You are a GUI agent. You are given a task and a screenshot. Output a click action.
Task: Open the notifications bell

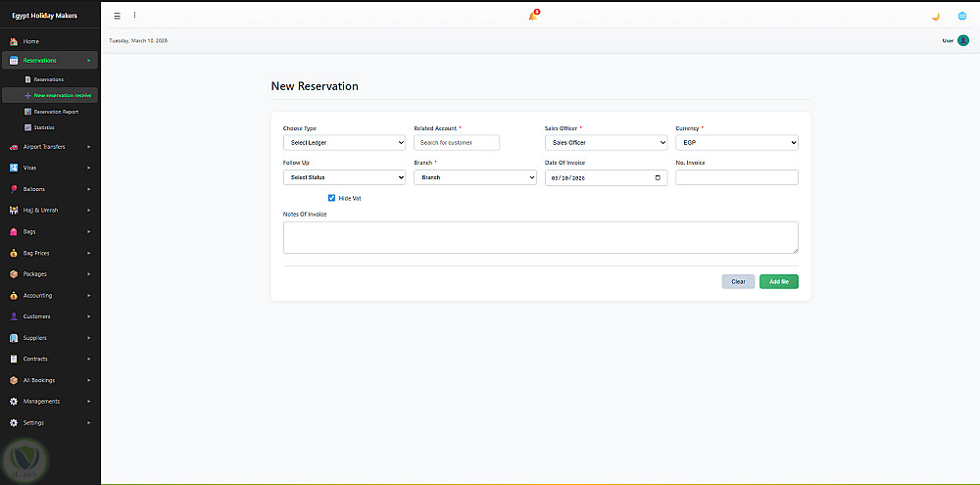[x=532, y=16]
